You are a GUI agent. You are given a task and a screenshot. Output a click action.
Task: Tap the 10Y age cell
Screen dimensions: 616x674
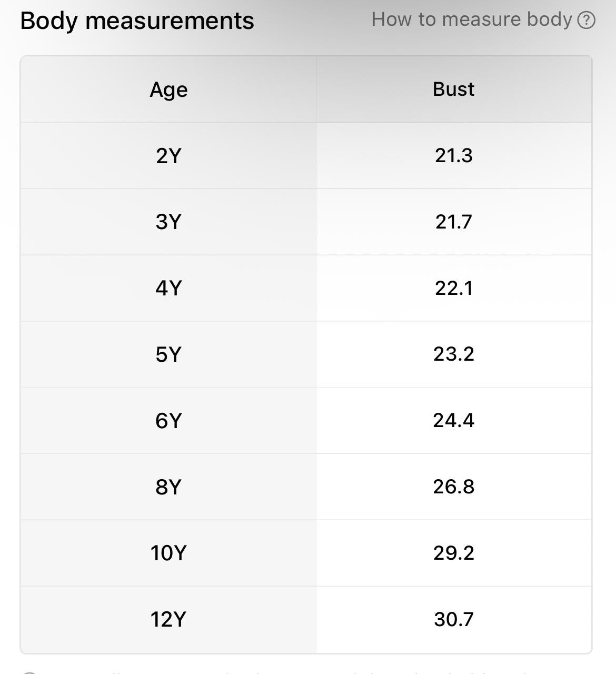coord(168,553)
